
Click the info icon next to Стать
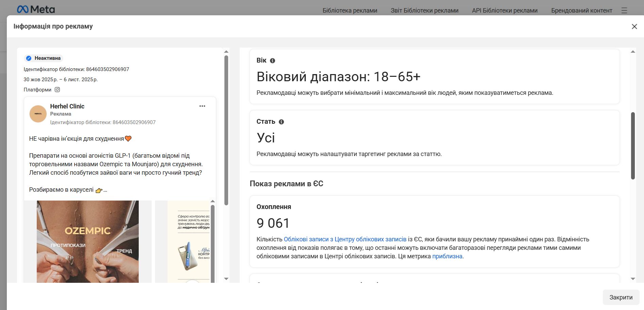point(281,122)
